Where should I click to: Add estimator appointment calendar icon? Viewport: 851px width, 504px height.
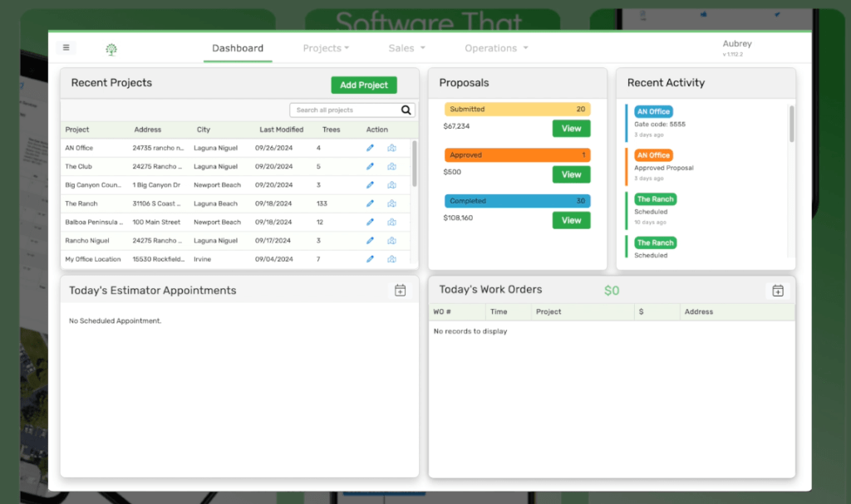pos(400,291)
